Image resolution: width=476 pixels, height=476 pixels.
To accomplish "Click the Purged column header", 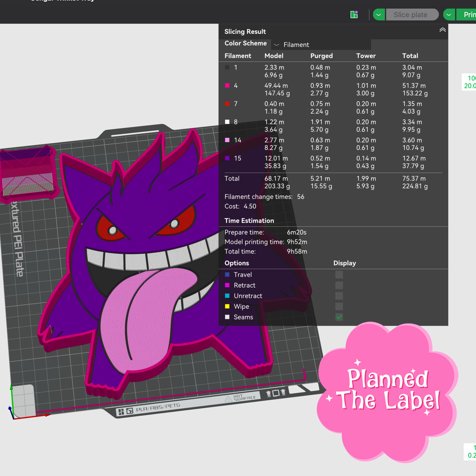I will [322, 56].
